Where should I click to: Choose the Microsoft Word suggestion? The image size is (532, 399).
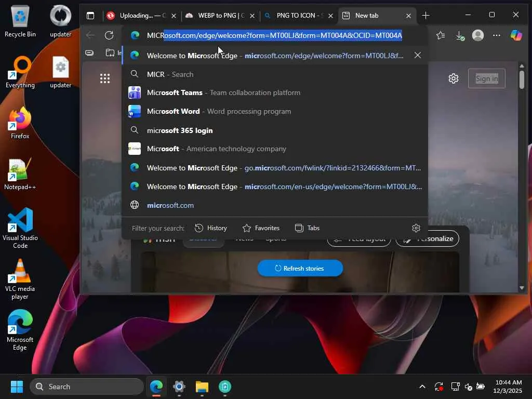click(x=275, y=111)
